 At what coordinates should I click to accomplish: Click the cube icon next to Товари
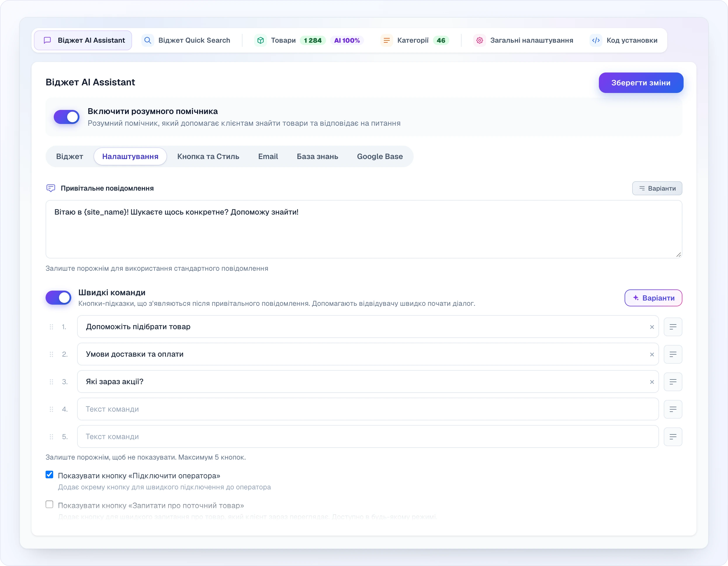click(261, 40)
